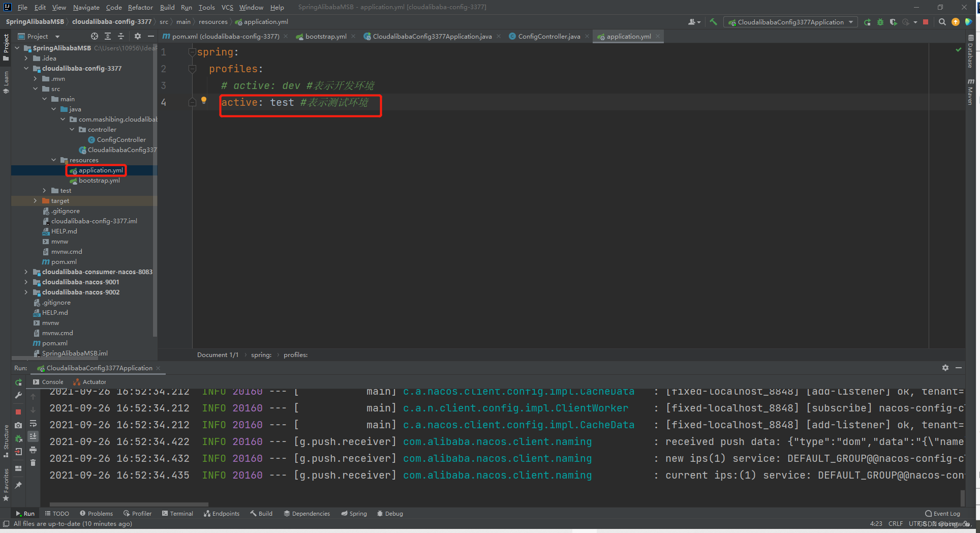Click horizontal scrollbar of console output

click(x=129, y=504)
